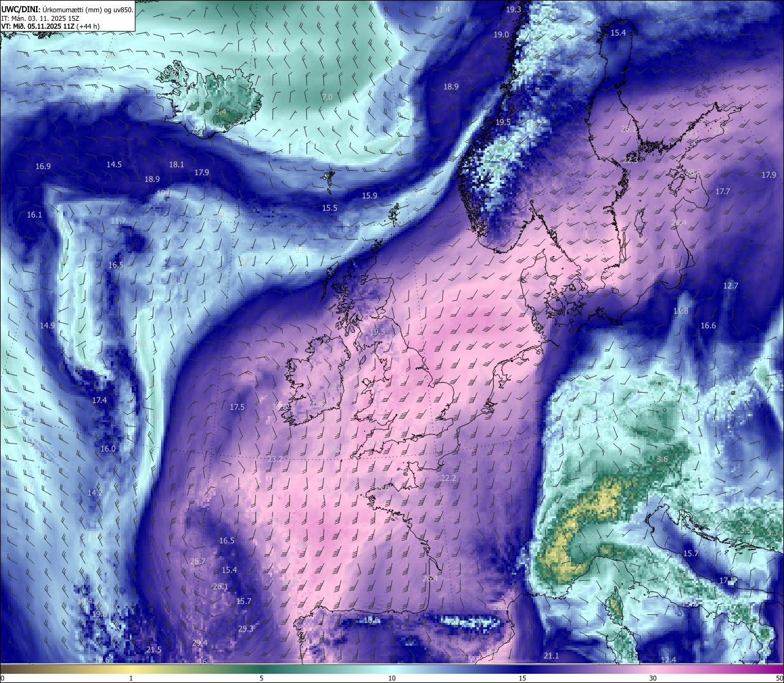
Task: Click the '17.7' value label
Action: click(723, 192)
